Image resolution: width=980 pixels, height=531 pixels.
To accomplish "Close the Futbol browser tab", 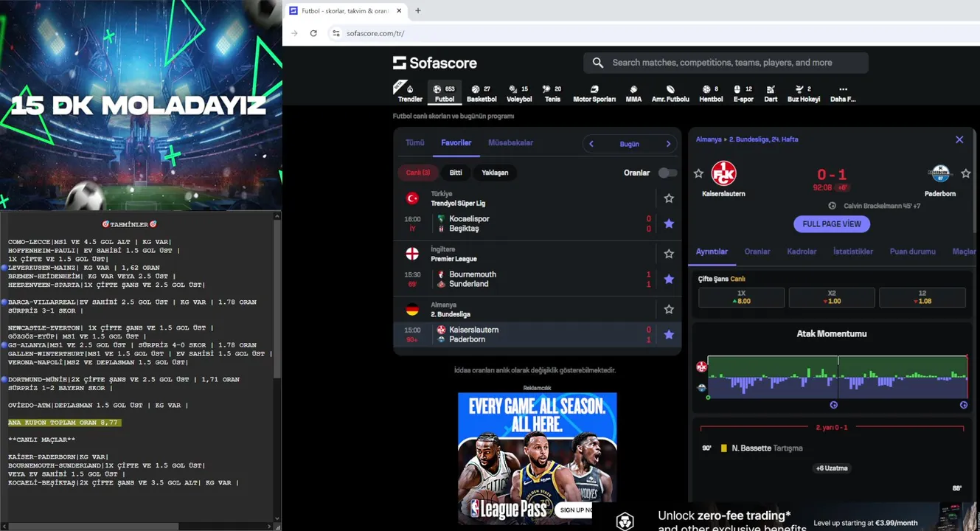I will point(399,10).
